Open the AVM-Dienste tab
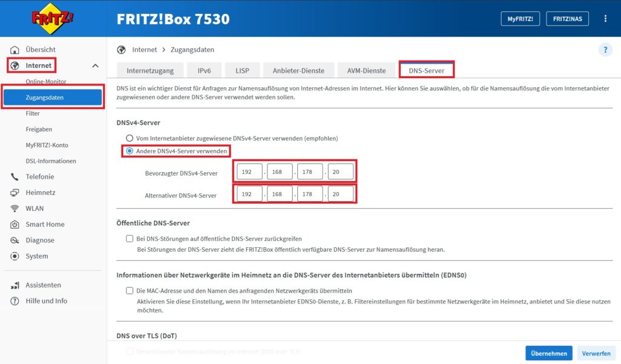The width and height of the screenshot is (621, 364). pyautogui.click(x=366, y=70)
